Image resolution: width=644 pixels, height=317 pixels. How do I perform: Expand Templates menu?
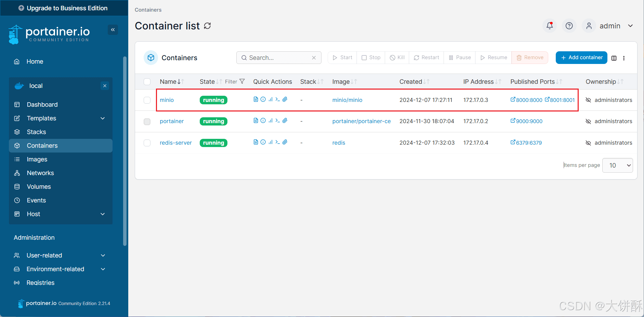click(103, 118)
